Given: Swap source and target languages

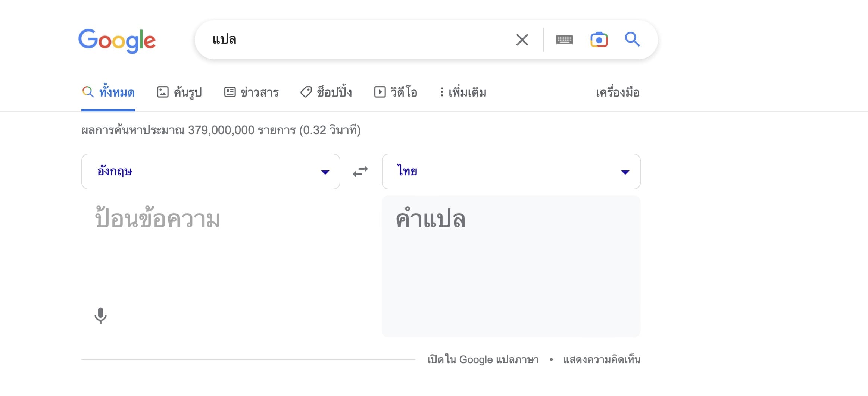Looking at the screenshot, I should (360, 172).
